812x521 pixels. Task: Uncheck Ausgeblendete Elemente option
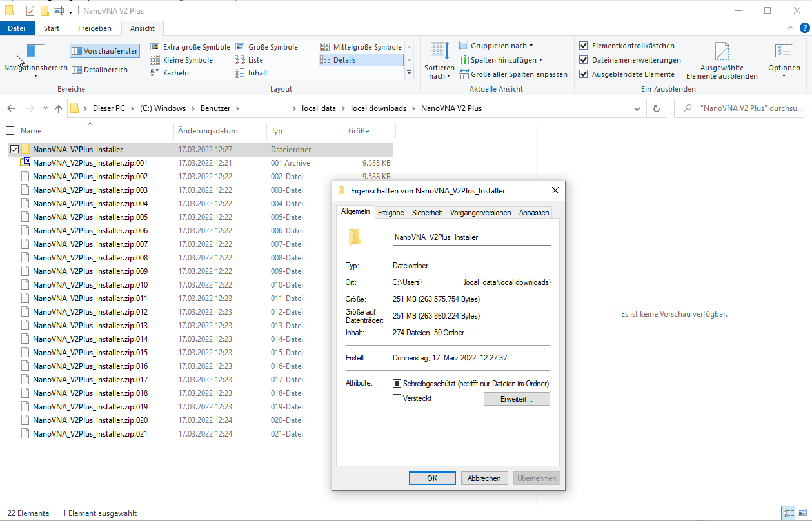[x=584, y=74]
